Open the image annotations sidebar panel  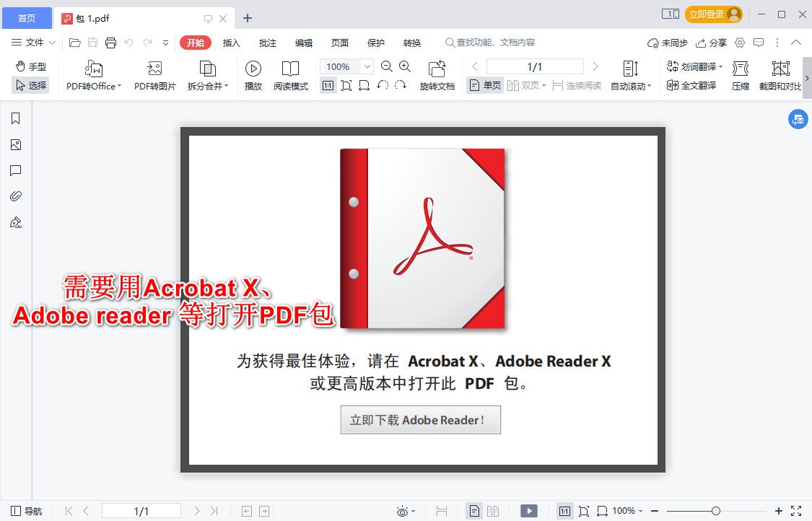click(15, 144)
